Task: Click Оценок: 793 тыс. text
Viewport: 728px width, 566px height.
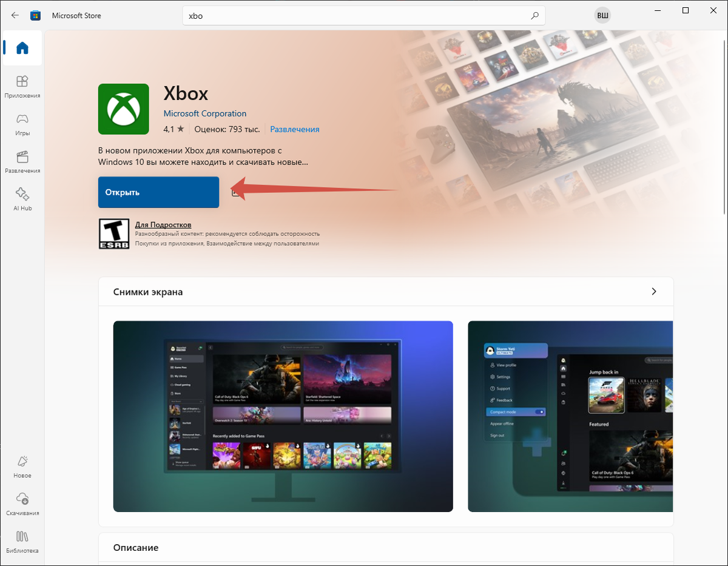Action: pyautogui.click(x=227, y=129)
